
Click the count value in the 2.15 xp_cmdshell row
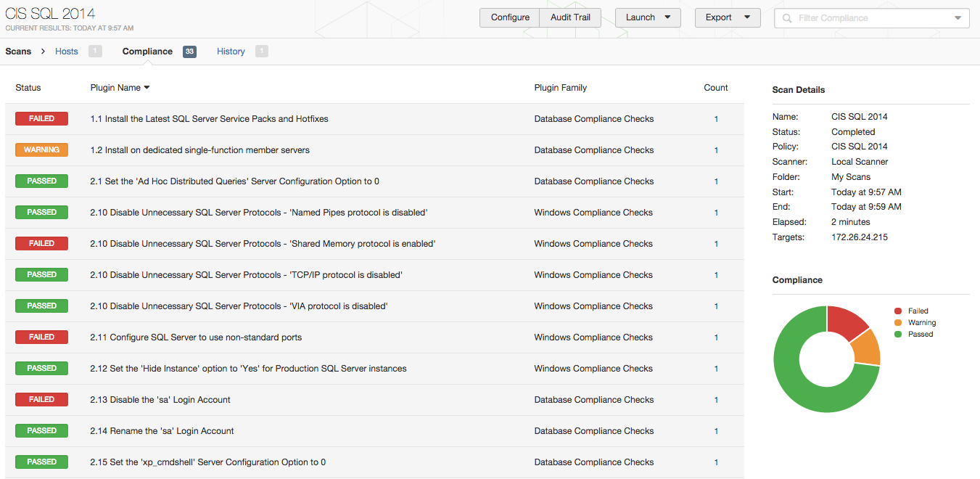[716, 462]
